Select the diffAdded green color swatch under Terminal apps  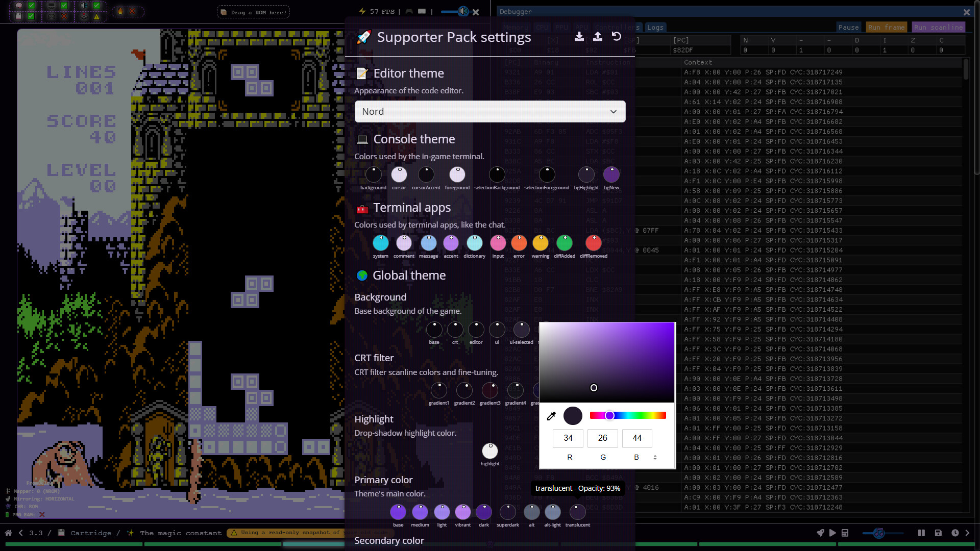(565, 243)
